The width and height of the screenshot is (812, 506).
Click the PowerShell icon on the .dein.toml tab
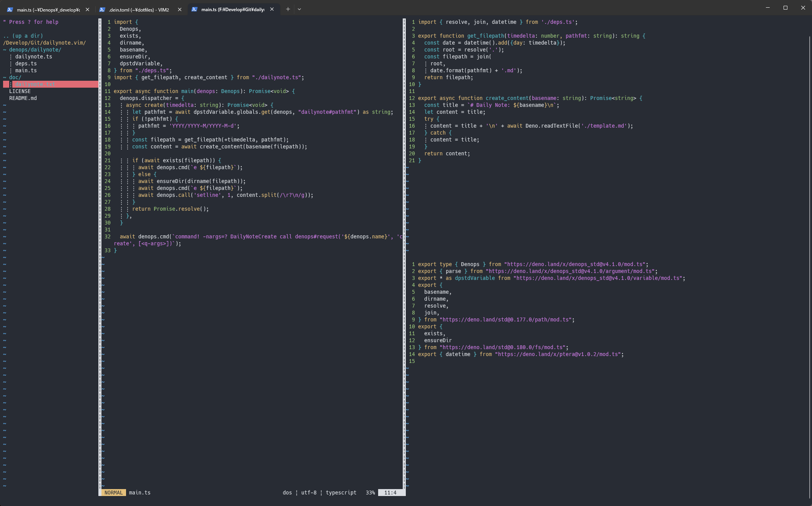103,9
